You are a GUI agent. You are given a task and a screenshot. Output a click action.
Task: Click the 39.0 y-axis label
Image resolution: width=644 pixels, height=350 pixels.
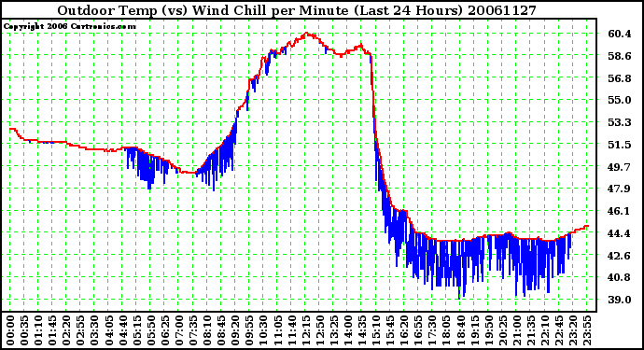[x=620, y=300]
